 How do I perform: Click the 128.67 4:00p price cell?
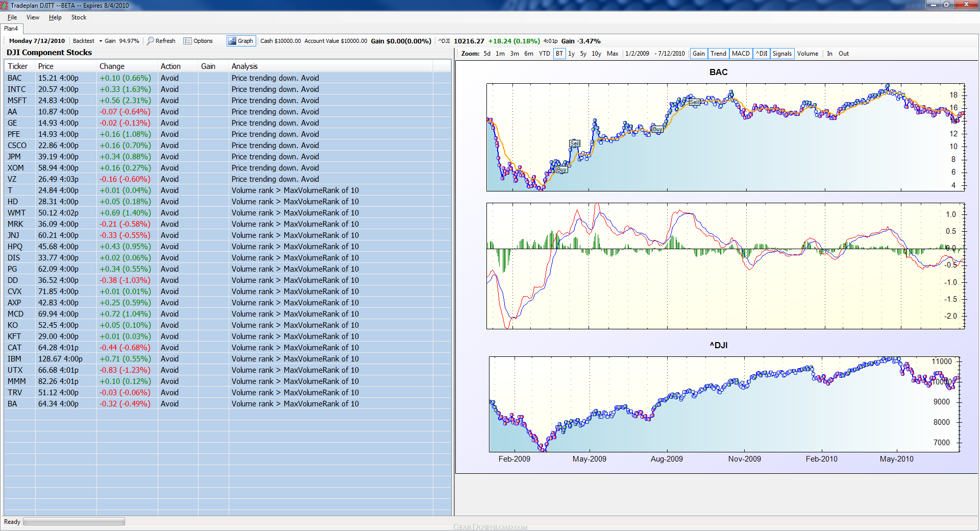[x=60, y=359]
